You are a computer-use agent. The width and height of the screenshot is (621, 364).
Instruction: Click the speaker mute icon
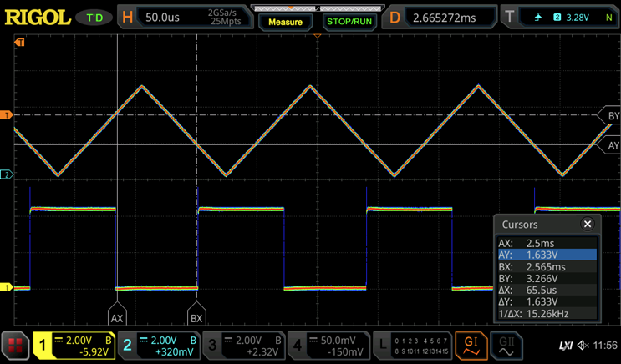click(583, 346)
